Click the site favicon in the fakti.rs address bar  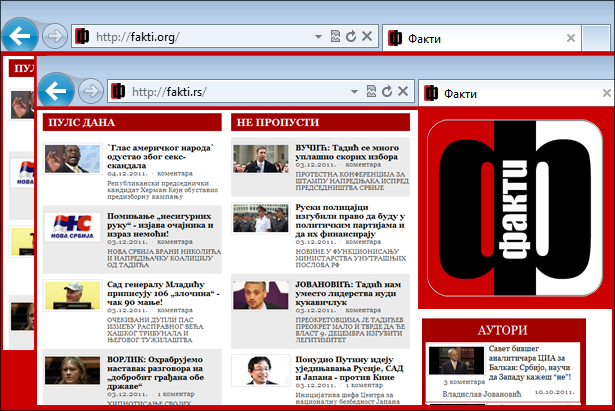tap(118, 92)
